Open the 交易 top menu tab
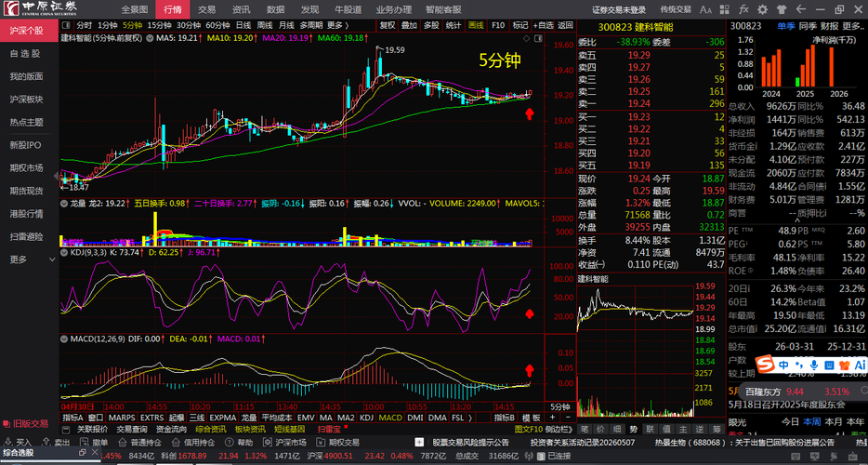The height and width of the screenshot is (465, 868). [207, 9]
